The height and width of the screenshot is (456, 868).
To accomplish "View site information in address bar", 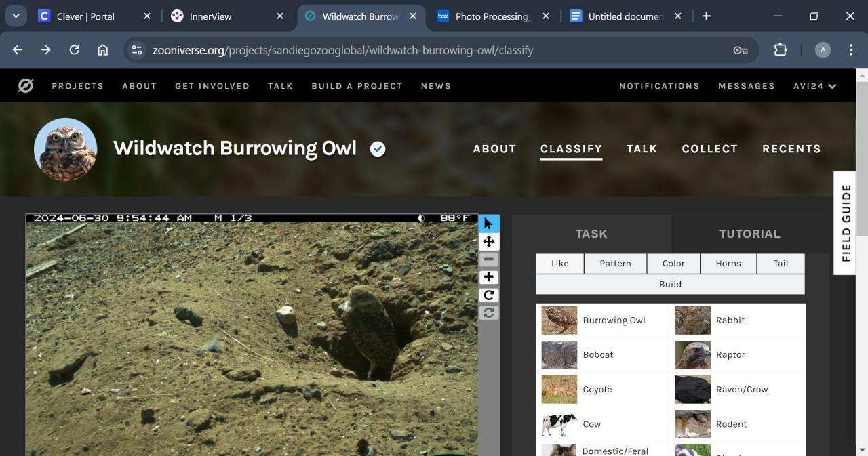I will click(137, 50).
